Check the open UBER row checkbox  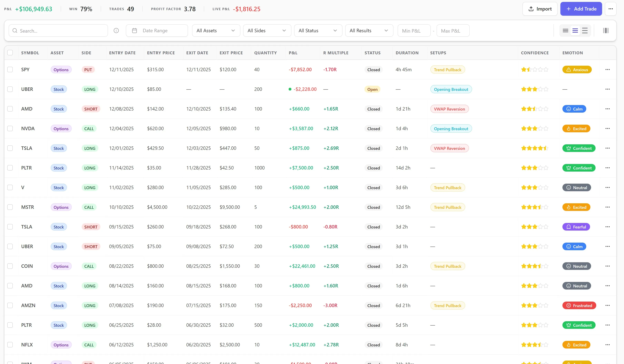(x=10, y=89)
